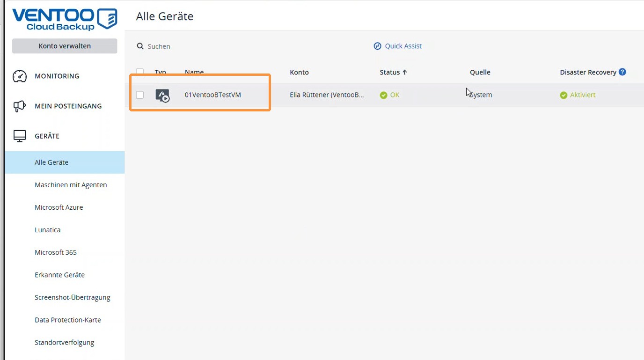The width and height of the screenshot is (644, 360).
Task: Click the Aktiviert disaster recovery text
Action: coord(583,95)
